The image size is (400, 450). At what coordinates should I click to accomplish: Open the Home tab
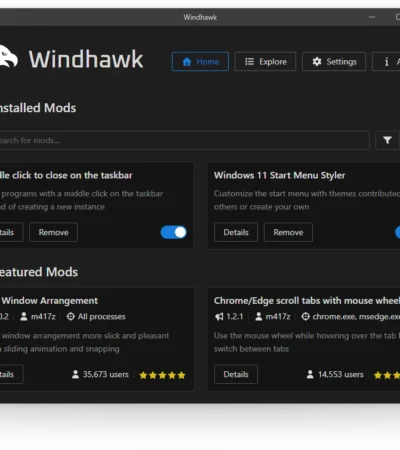point(200,61)
